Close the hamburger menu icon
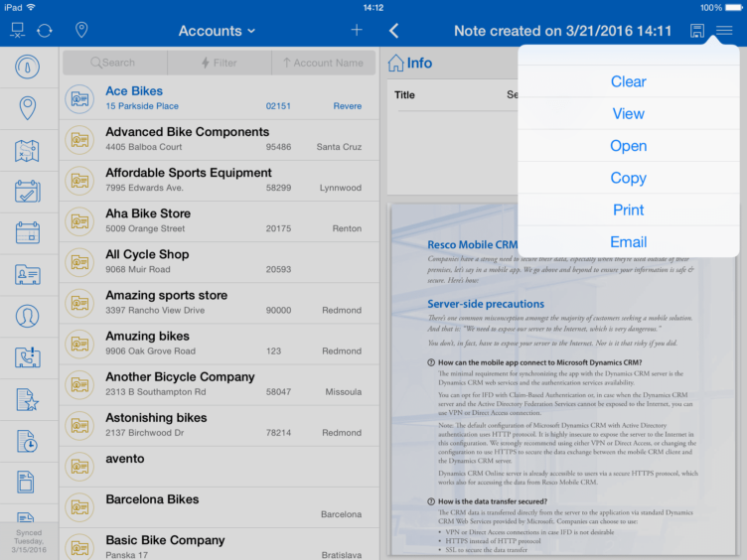Image resolution: width=747 pixels, height=560 pixels. (x=724, y=31)
